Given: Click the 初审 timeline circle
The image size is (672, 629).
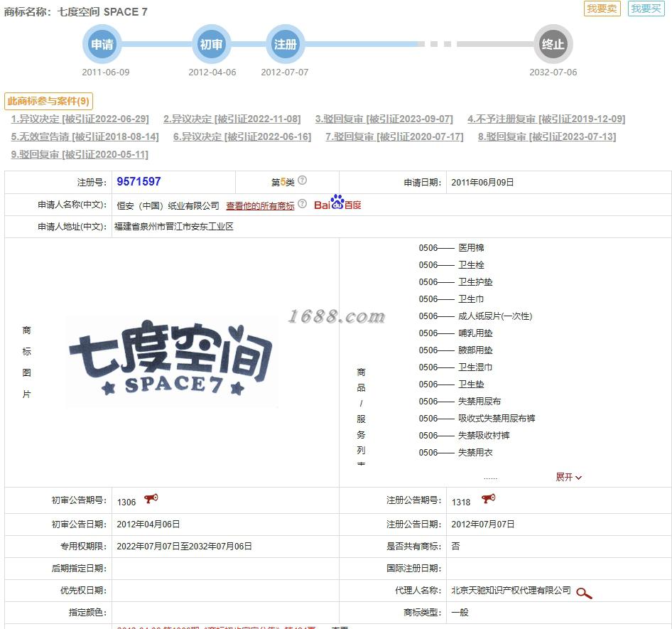Looking at the screenshot, I should click(x=211, y=44).
